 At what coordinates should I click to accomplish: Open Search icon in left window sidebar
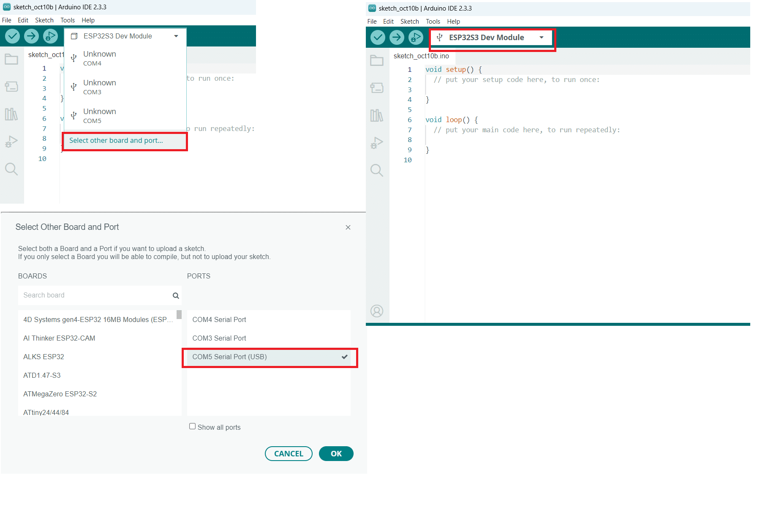11,169
